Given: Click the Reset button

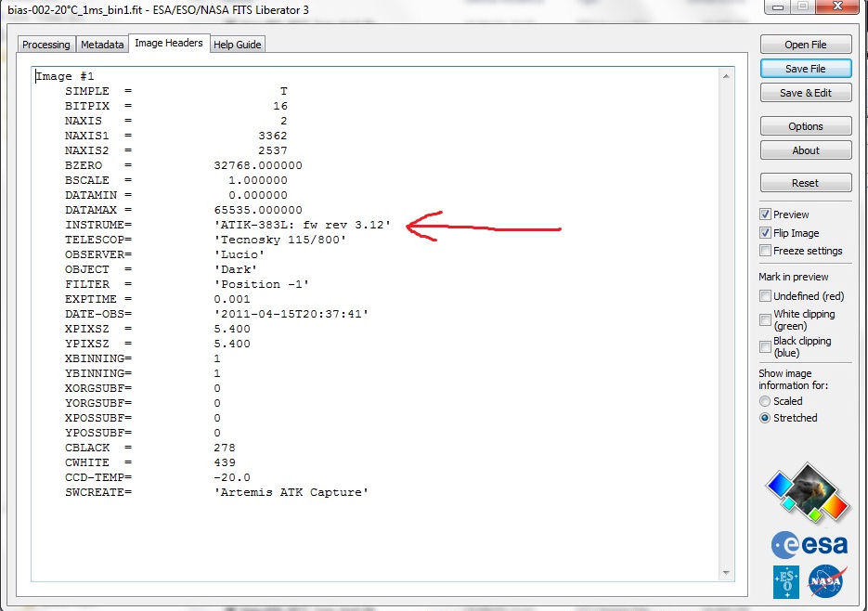Looking at the screenshot, I should click(806, 183).
